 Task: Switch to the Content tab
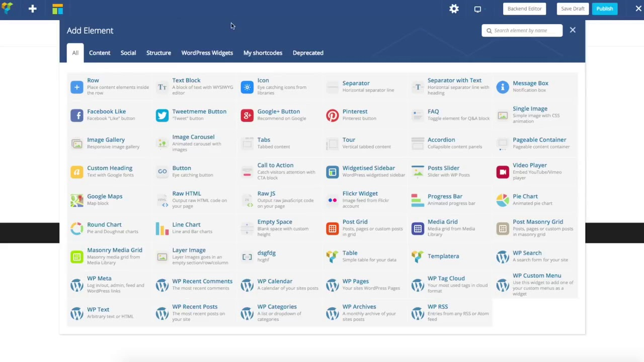tap(100, 53)
